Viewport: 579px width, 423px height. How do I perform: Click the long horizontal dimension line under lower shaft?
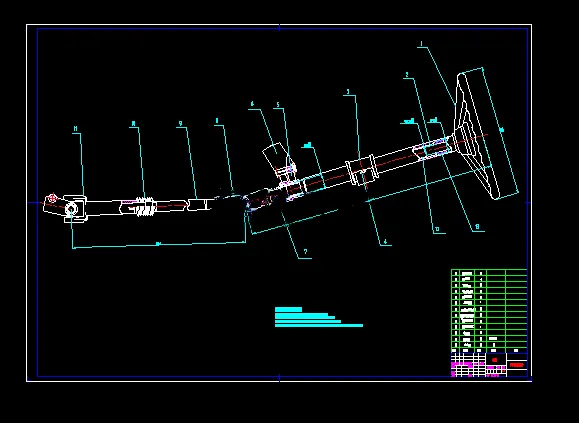[x=159, y=245]
